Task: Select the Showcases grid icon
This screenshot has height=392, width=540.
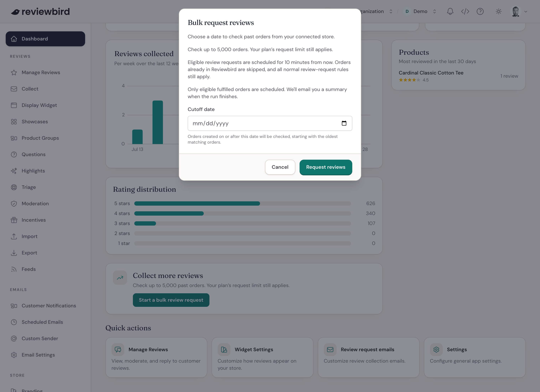Action: (14, 122)
